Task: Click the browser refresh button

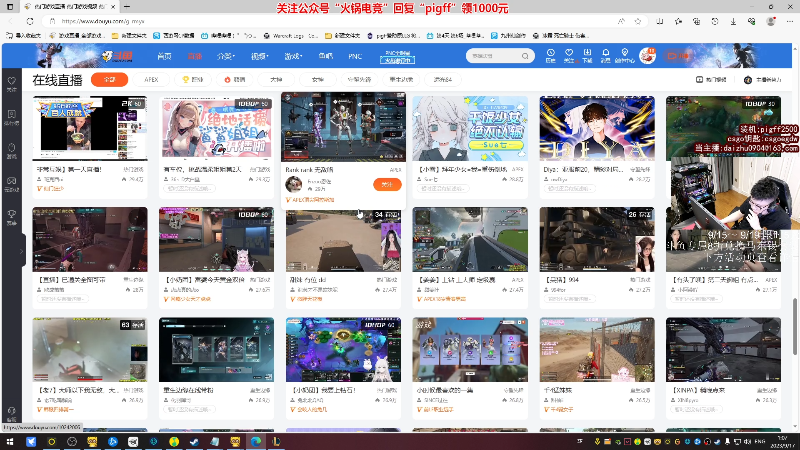Action: click(30, 21)
